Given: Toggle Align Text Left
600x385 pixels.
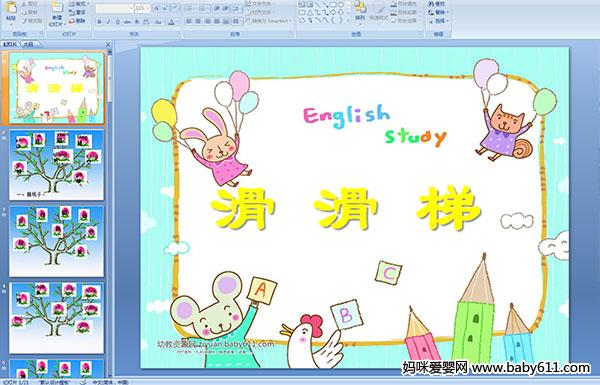Looking at the screenshot, I should 189,21.
